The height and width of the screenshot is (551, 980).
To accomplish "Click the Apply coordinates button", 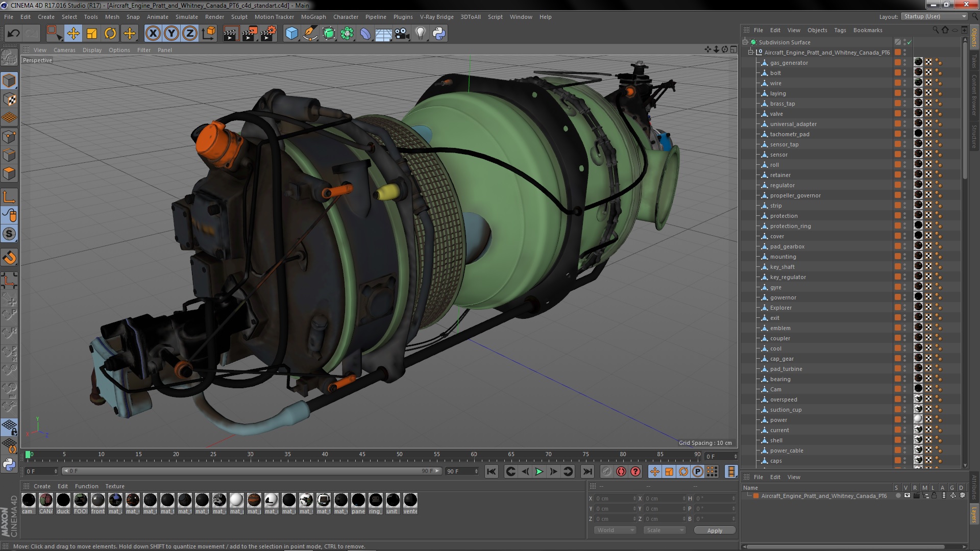I will (x=715, y=531).
